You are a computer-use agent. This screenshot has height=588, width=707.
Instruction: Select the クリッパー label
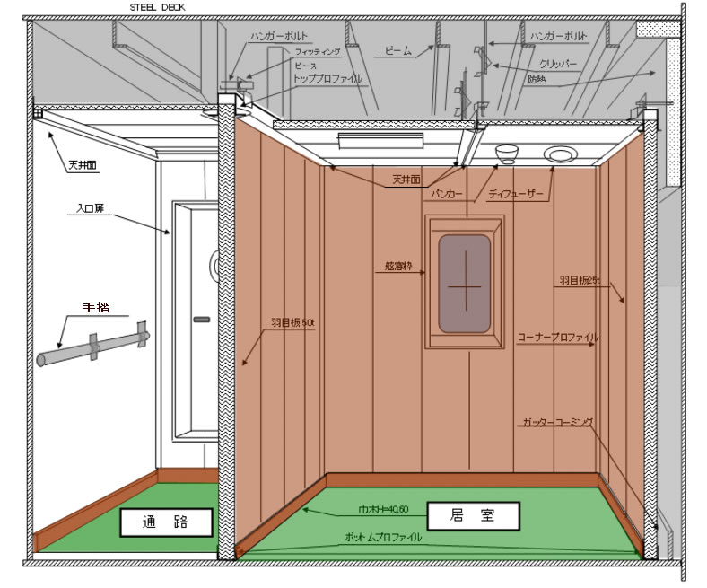point(558,66)
